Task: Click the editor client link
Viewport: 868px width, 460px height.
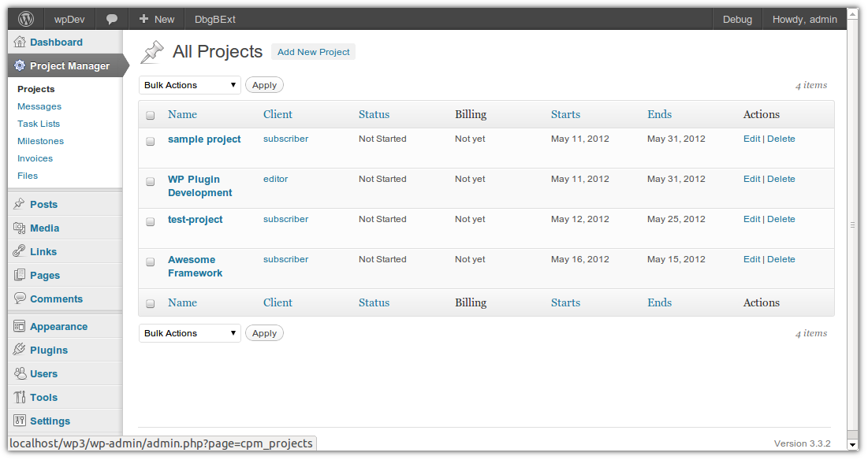Action: (x=276, y=179)
